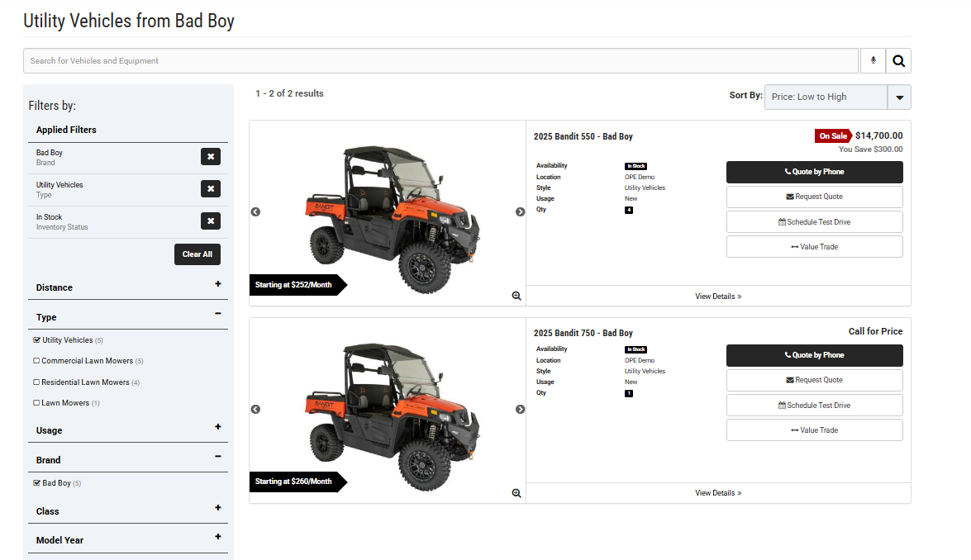This screenshot has height=560, width=971.
Task: Click Quote by Phone for Bandit 750
Action: point(814,355)
